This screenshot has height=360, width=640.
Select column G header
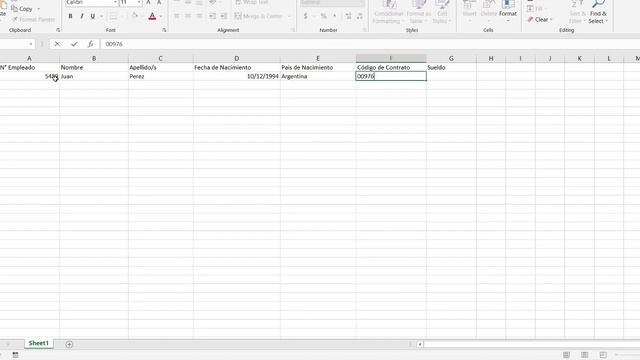[451, 58]
